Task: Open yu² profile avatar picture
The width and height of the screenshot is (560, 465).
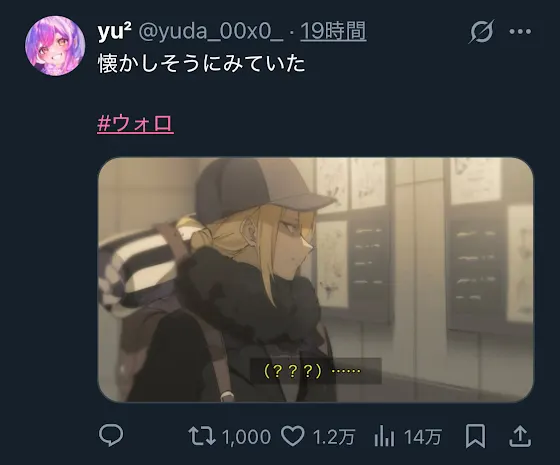Action: click(x=55, y=46)
